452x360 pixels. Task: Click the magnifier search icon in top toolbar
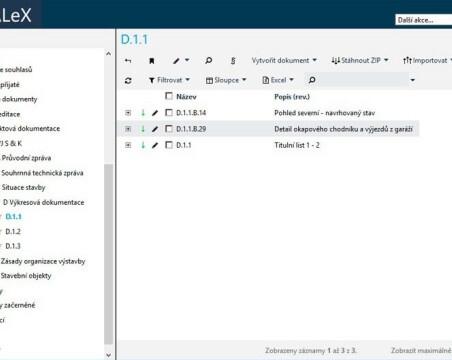pyautogui.click(x=209, y=60)
